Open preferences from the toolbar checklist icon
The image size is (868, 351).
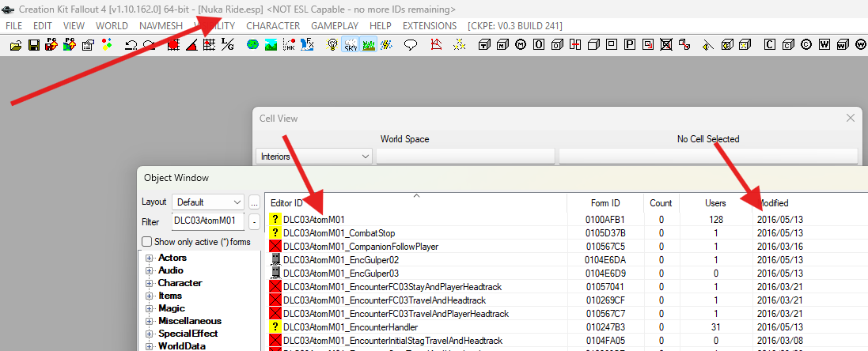tap(88, 45)
